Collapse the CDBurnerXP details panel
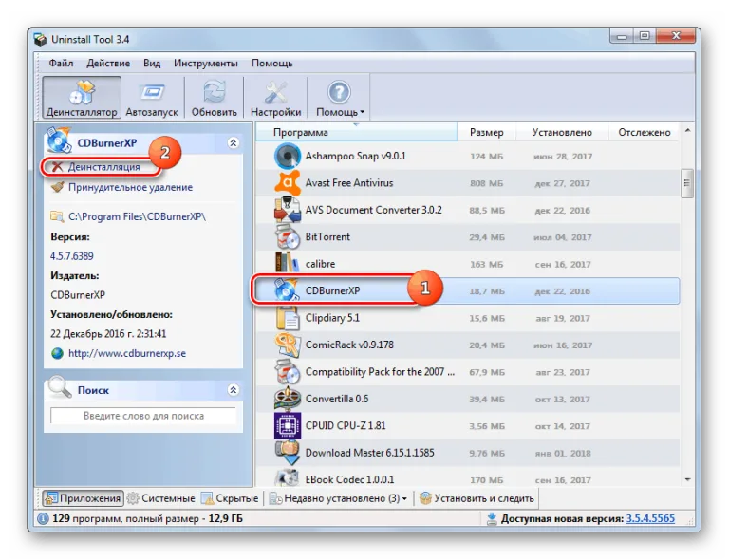729x560 pixels. 234,142
